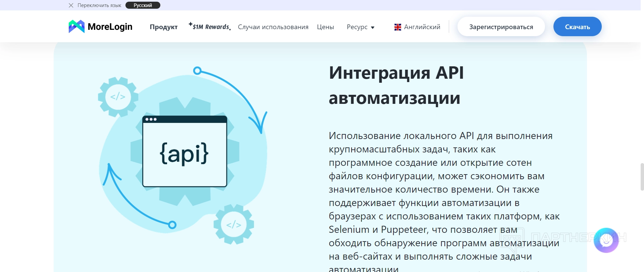Click the UK flag language icon
The height and width of the screenshot is (272, 644).
click(x=398, y=27)
